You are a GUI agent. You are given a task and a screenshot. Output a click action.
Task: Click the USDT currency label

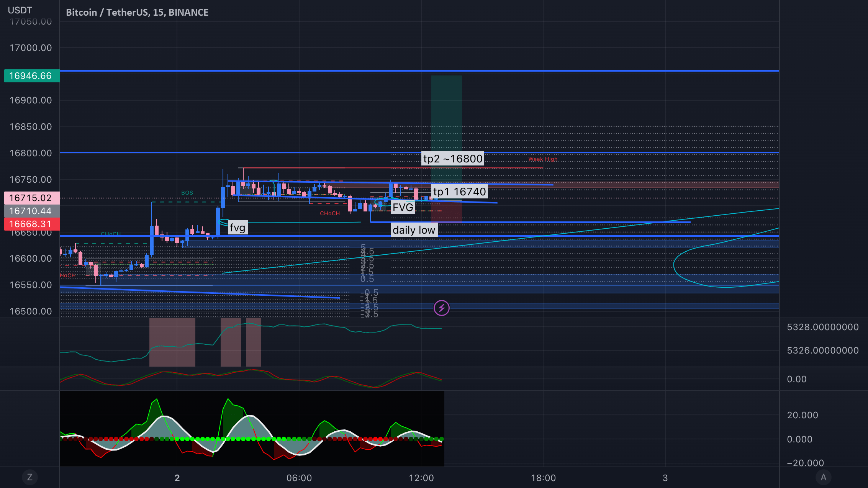(x=20, y=10)
